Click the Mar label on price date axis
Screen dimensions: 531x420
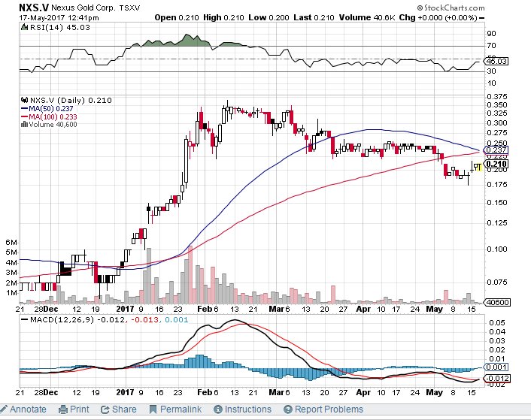(276, 309)
